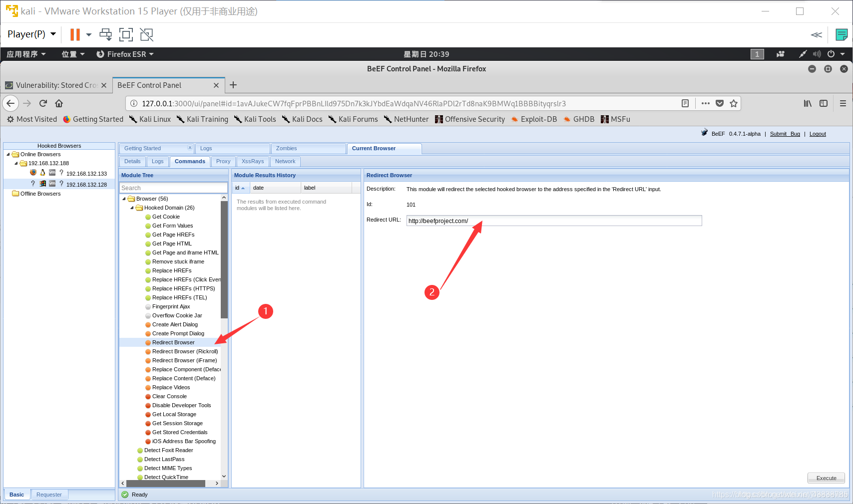Click the Execute button

pos(826,478)
